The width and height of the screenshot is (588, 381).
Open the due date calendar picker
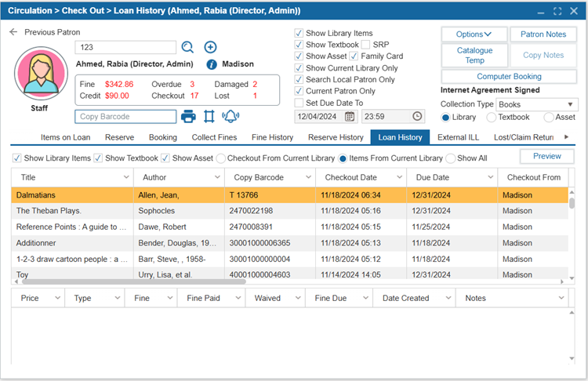click(350, 116)
